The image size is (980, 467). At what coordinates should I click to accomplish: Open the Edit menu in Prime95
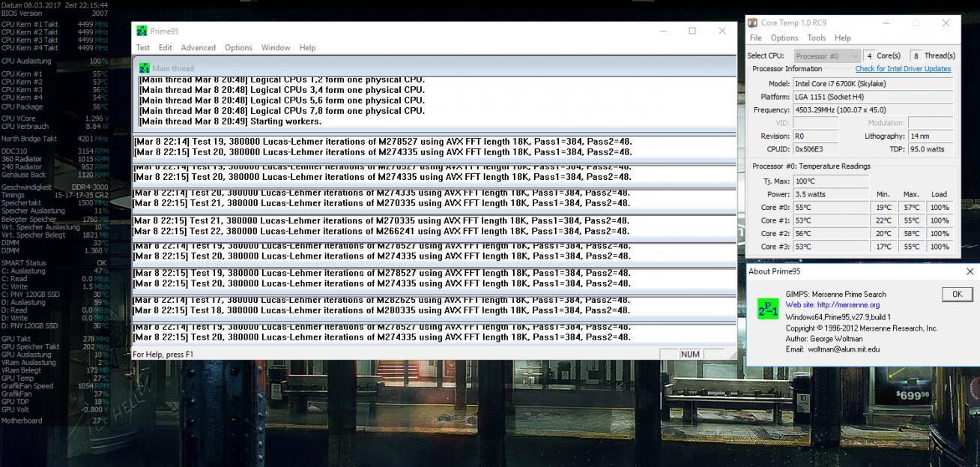(x=166, y=47)
